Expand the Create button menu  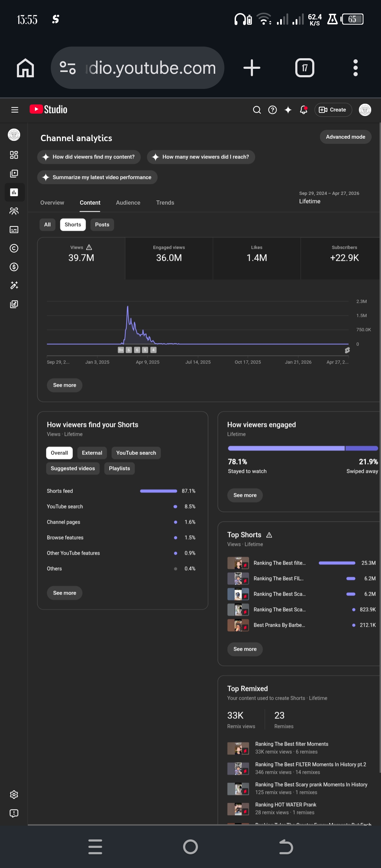click(333, 110)
